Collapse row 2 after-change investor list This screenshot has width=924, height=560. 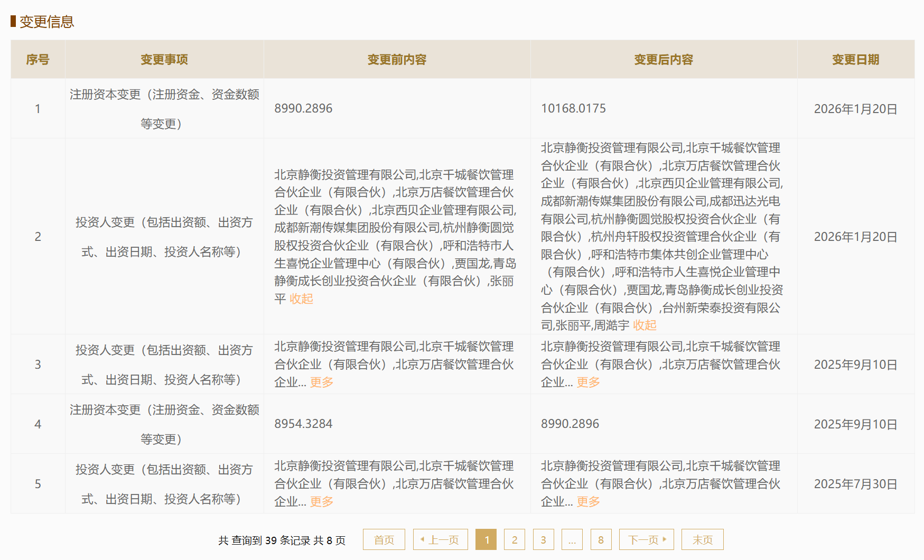click(x=645, y=325)
